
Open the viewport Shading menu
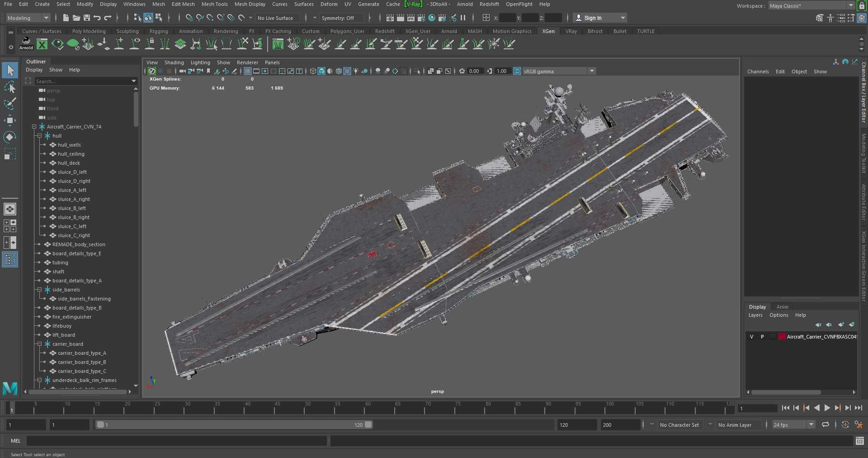[x=174, y=62]
